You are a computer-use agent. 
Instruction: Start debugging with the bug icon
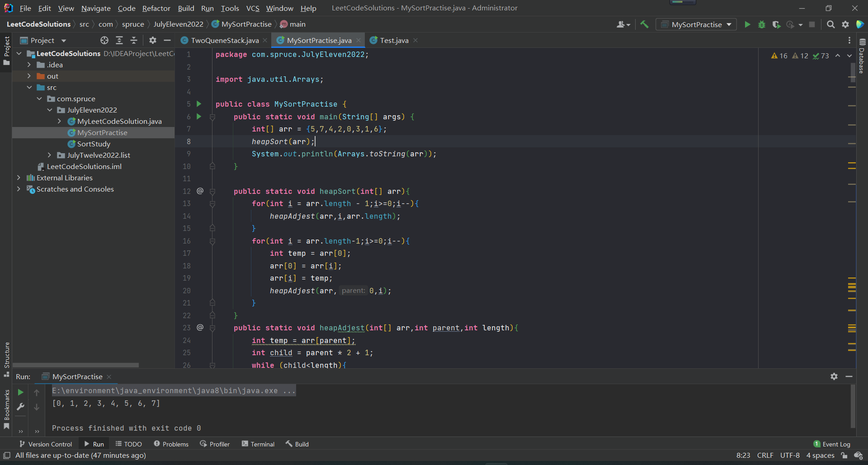point(762,24)
